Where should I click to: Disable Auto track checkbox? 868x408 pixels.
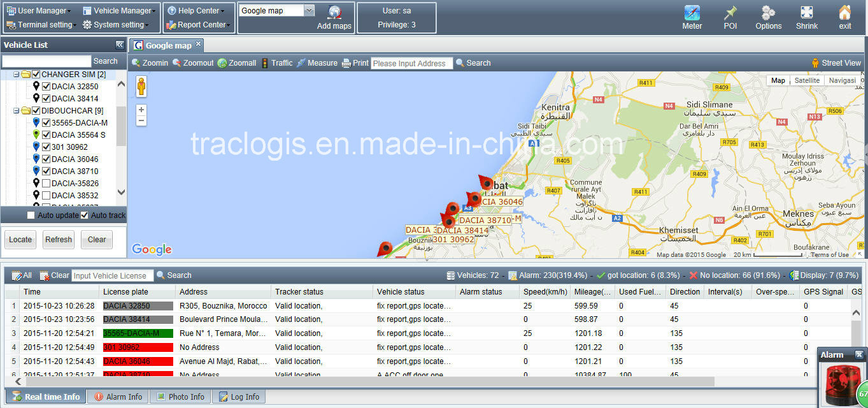tap(84, 215)
